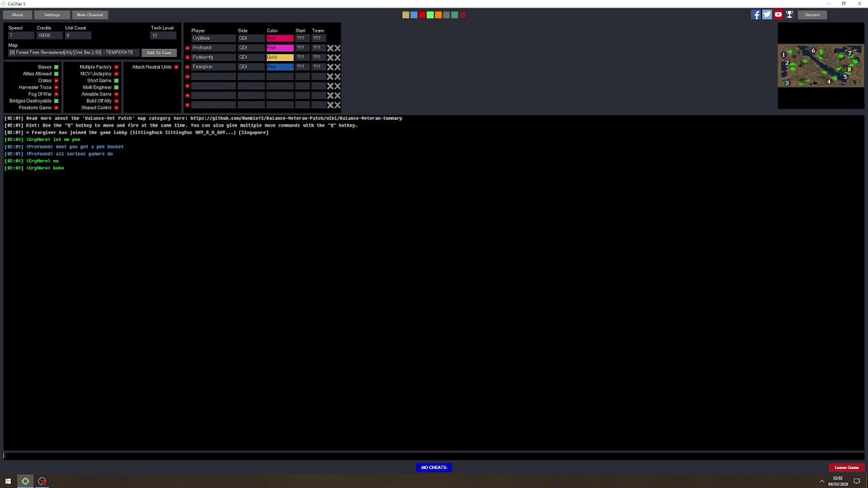This screenshot has height=488, width=868.
Task: Disable the Short Game checkbox
Action: [x=116, y=81]
